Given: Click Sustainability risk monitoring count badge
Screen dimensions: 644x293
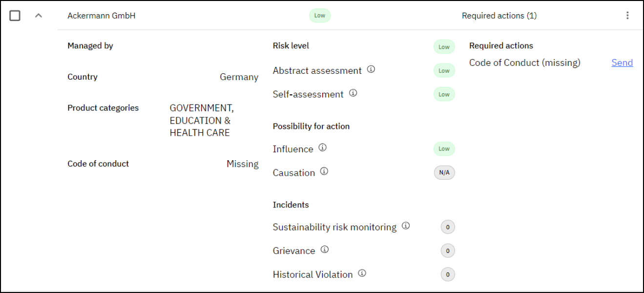Looking at the screenshot, I should click(448, 227).
